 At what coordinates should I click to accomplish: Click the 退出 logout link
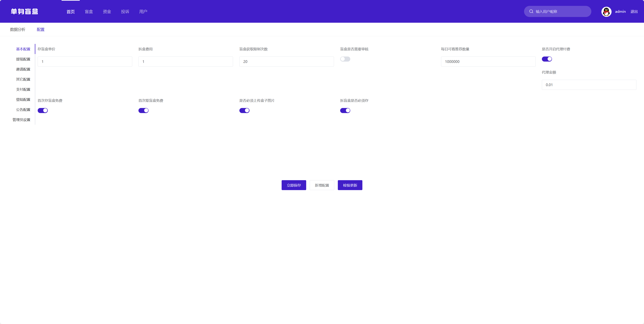click(634, 11)
